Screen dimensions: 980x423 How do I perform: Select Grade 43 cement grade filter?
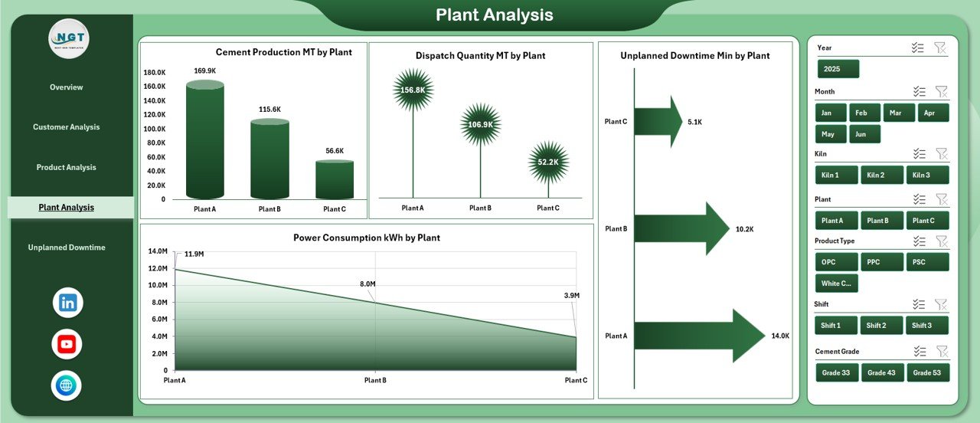point(883,373)
